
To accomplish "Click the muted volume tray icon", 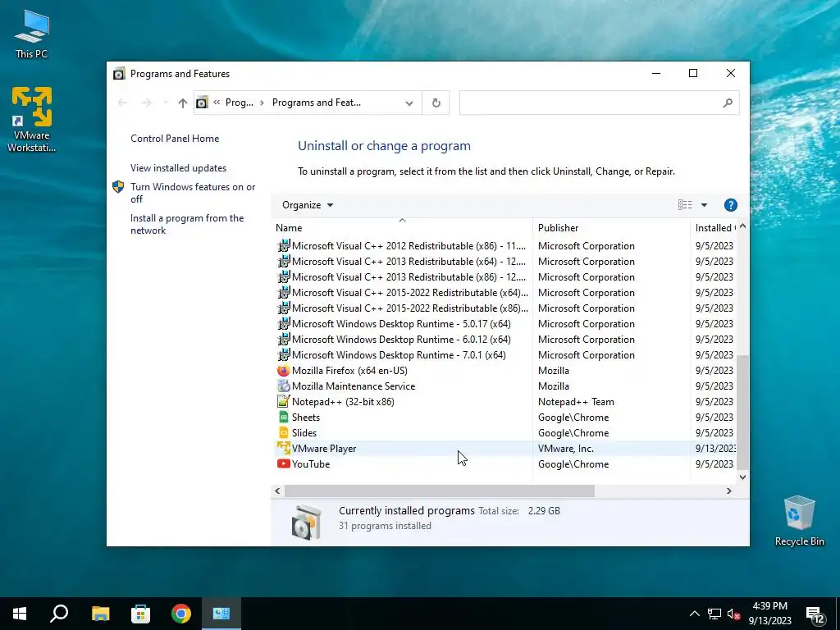I will pyautogui.click(x=734, y=614).
